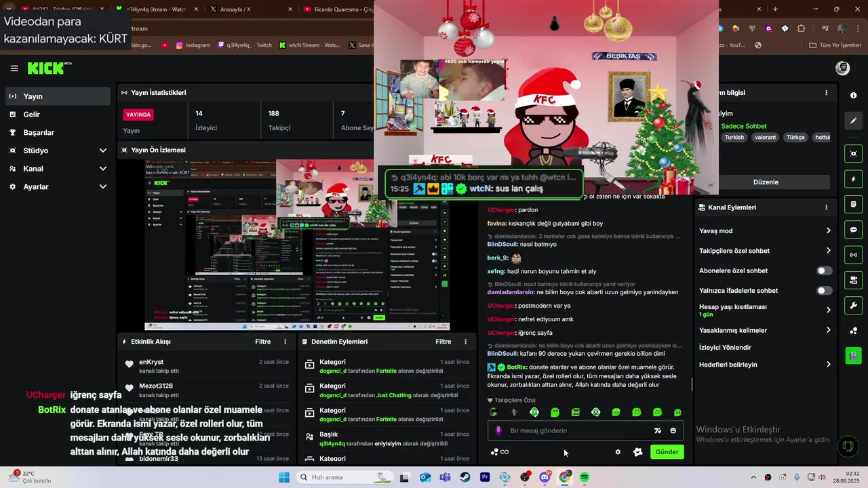Click the YAYINDA live badge

(x=138, y=115)
